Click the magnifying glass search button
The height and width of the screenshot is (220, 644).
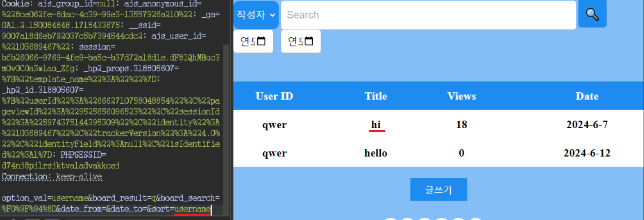(x=592, y=14)
